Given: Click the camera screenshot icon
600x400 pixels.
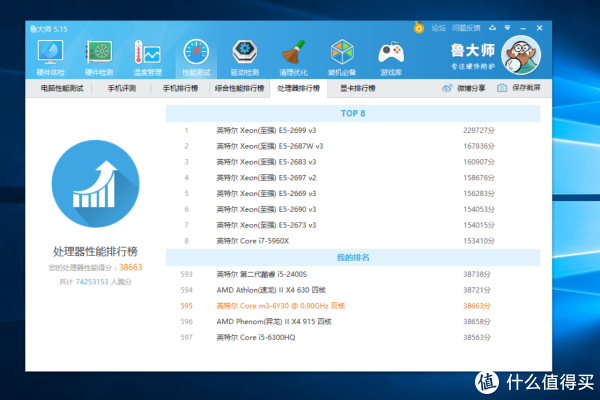Looking at the screenshot, I should 502,88.
